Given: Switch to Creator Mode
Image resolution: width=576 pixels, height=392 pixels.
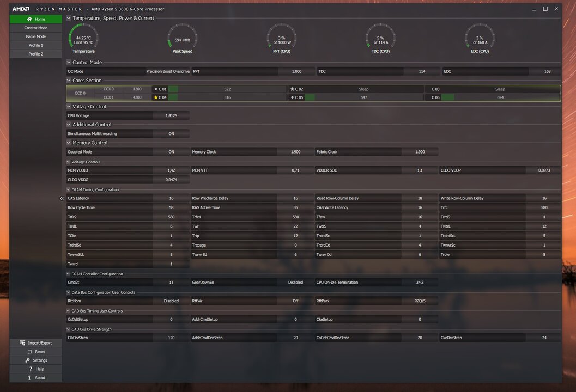Looking at the screenshot, I should [x=35, y=28].
